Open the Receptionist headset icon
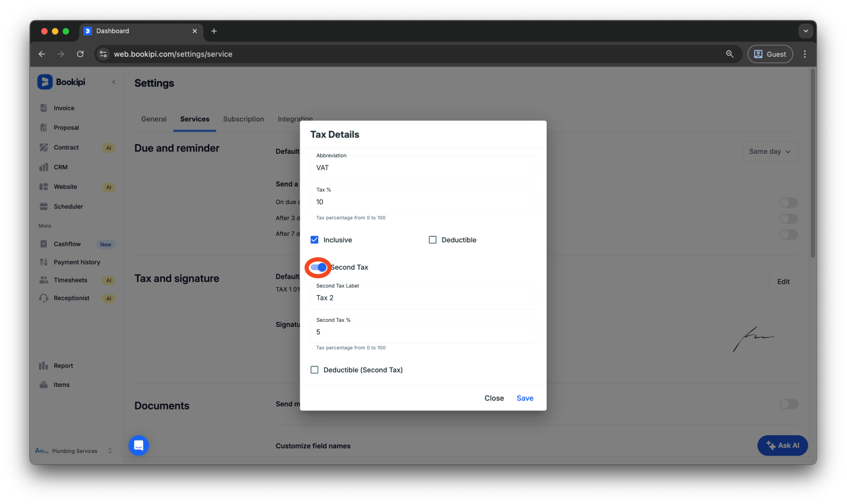 coord(44,298)
